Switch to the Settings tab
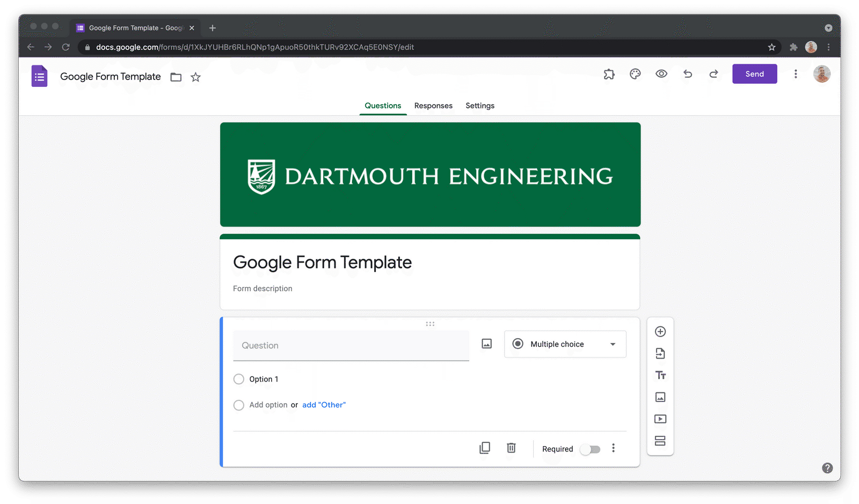Screen dimensions: 859x504 point(480,106)
